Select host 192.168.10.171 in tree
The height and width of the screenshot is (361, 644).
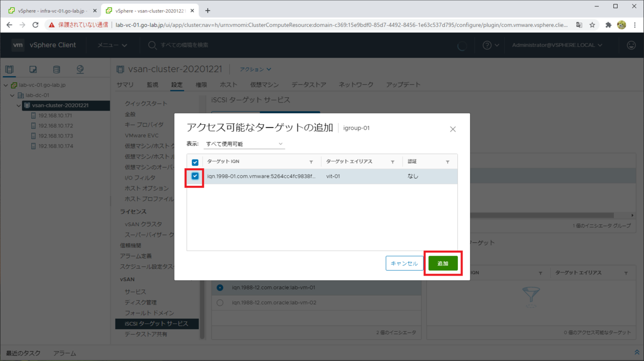tap(55, 115)
